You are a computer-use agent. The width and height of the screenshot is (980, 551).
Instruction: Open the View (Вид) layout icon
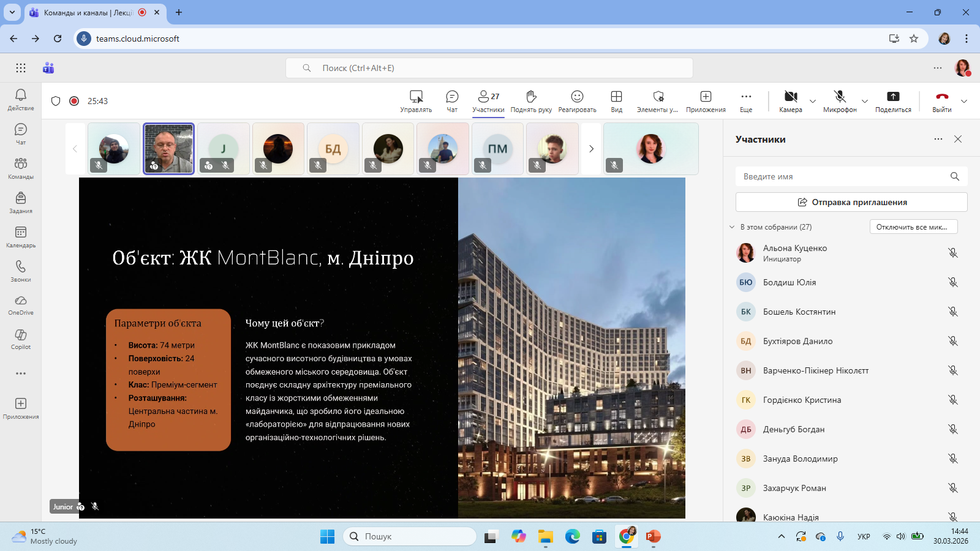[x=616, y=97]
